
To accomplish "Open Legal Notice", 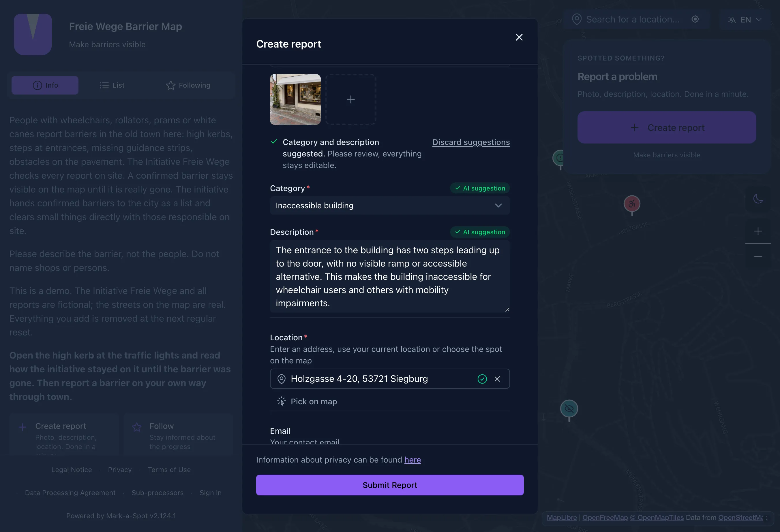I will (72, 470).
